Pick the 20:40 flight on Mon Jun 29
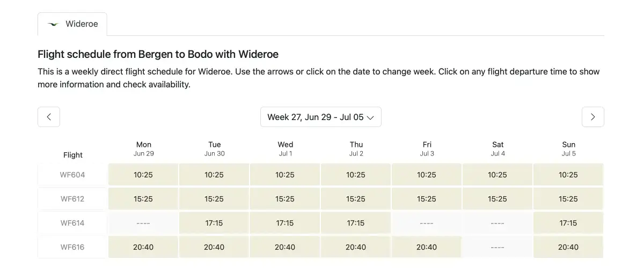The height and width of the screenshot is (268, 644). tap(143, 247)
